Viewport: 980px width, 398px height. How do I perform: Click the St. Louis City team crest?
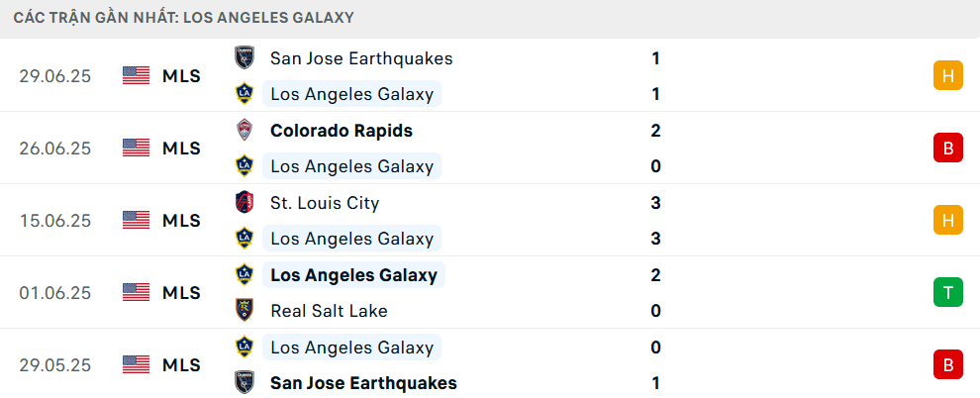click(x=245, y=203)
